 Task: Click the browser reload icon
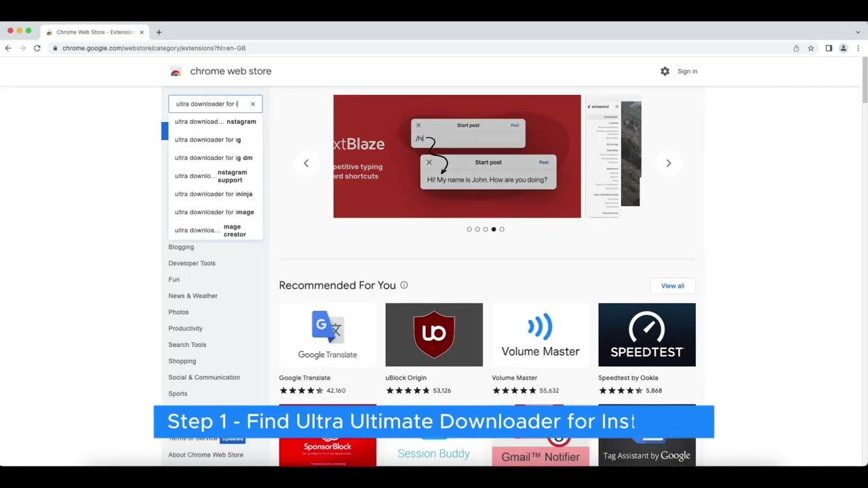[x=37, y=48]
